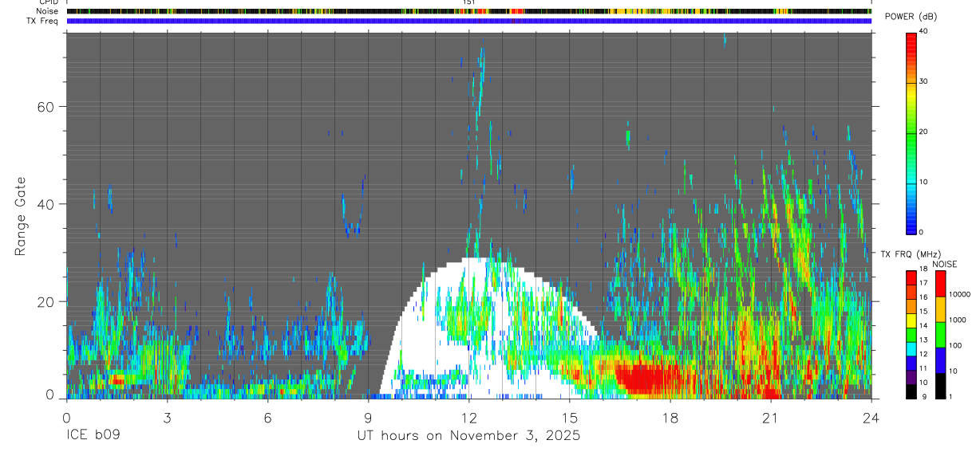980x452 pixels.
Task: Click the TX Freq label at top left
Action: [43, 21]
